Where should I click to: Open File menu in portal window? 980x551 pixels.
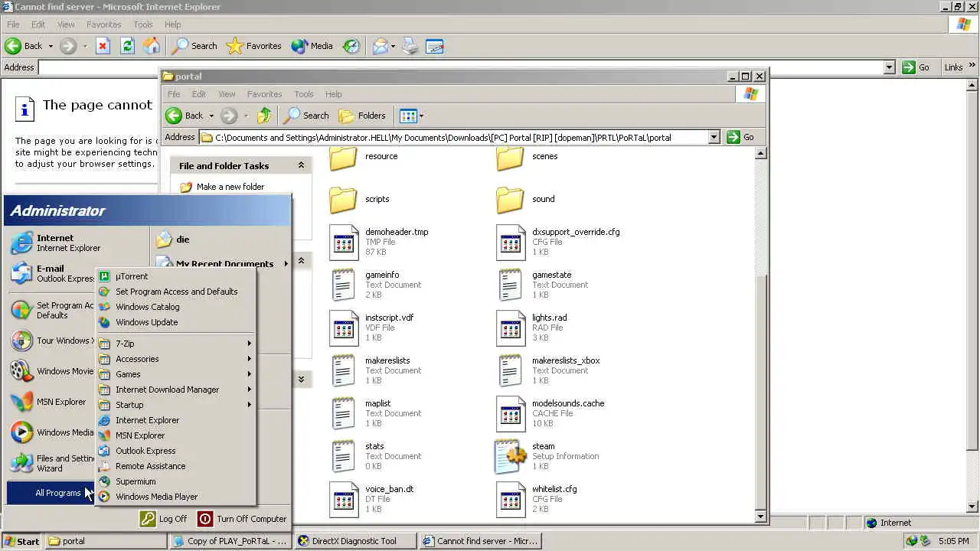174,94
